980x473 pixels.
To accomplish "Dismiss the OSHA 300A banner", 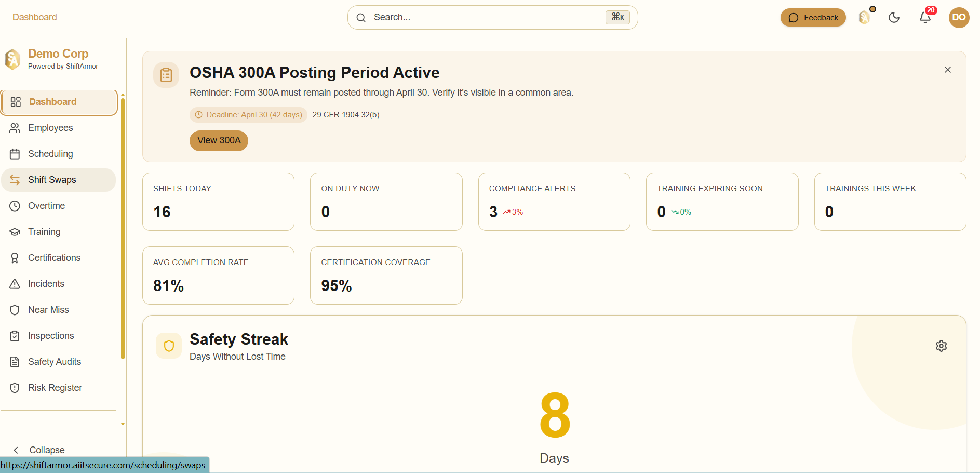I will tap(948, 70).
